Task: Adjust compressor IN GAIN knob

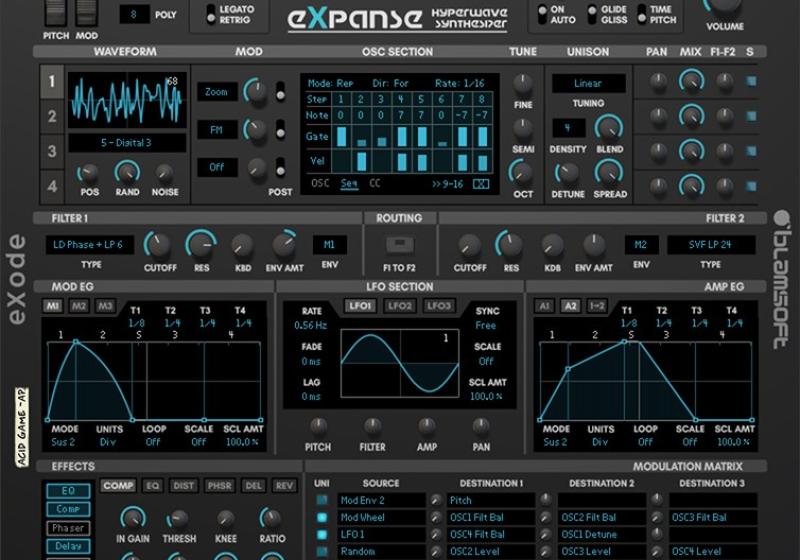Action: coord(133,518)
